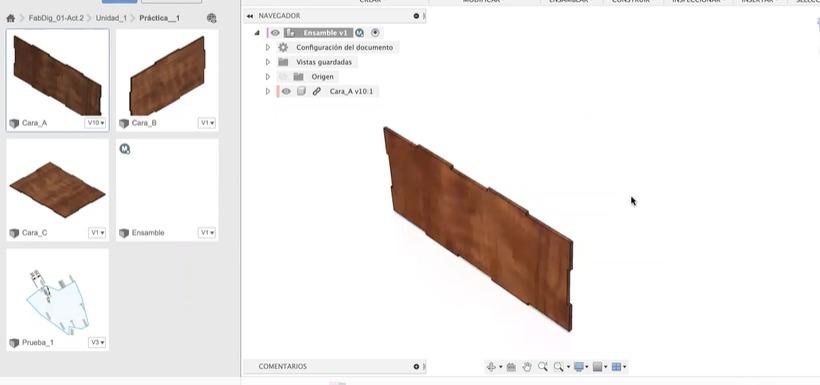Click the Vistas guardadas folder icon
The image size is (820, 385).
[x=283, y=62]
